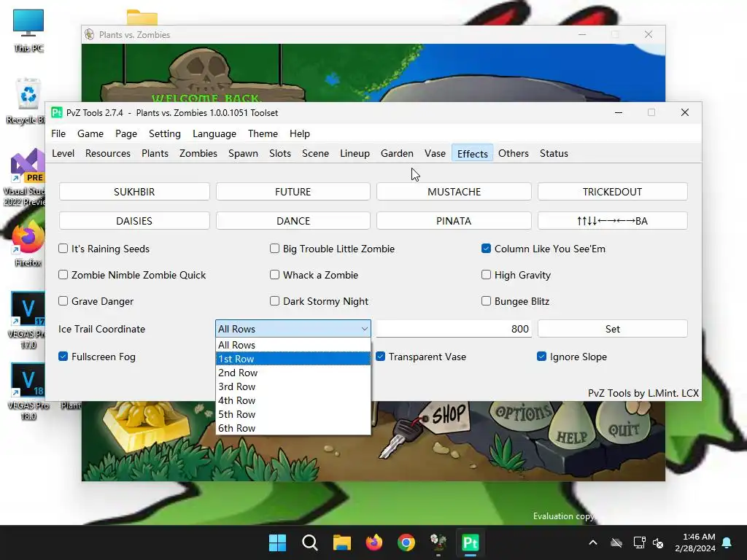Click the display network tray icon
The image size is (747, 560).
coord(639,542)
